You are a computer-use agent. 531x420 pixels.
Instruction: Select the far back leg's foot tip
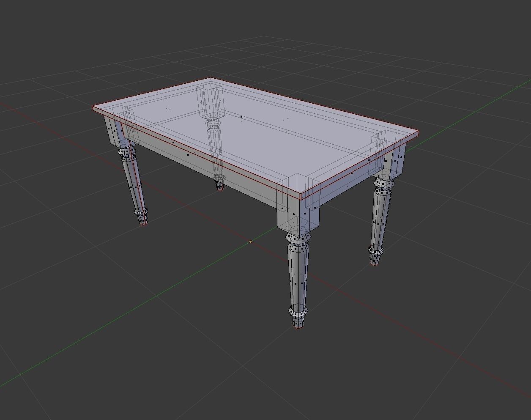(219, 186)
